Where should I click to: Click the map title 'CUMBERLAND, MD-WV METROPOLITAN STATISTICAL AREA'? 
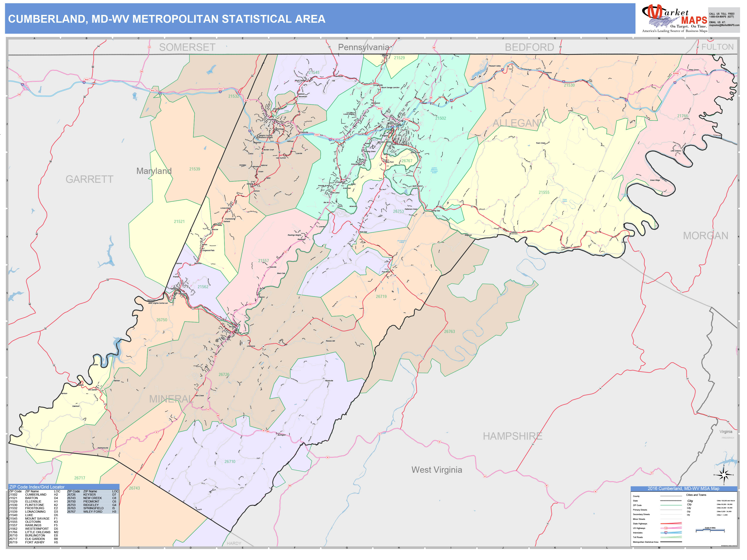[167, 19]
